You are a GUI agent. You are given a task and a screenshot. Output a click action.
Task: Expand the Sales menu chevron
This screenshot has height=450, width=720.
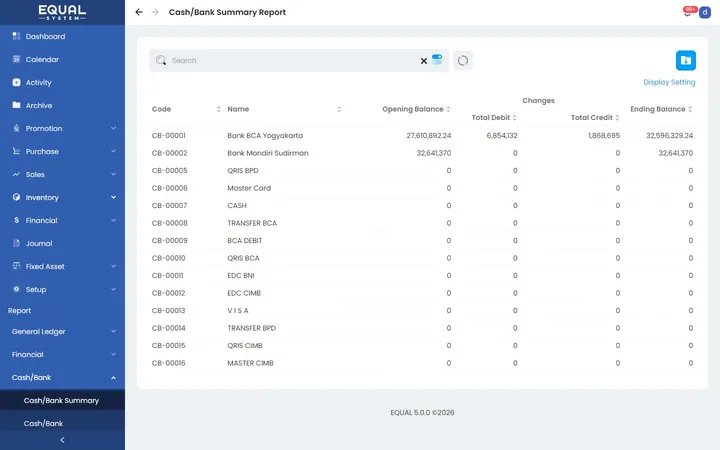coord(113,174)
